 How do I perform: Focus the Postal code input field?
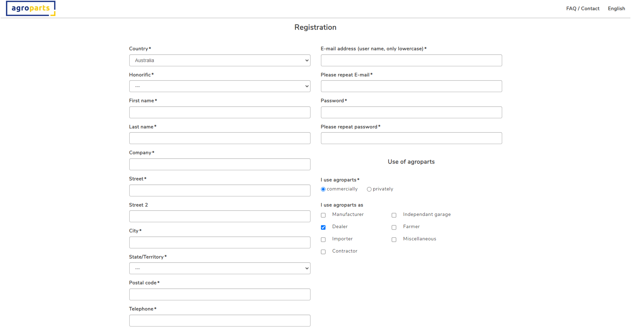point(220,294)
